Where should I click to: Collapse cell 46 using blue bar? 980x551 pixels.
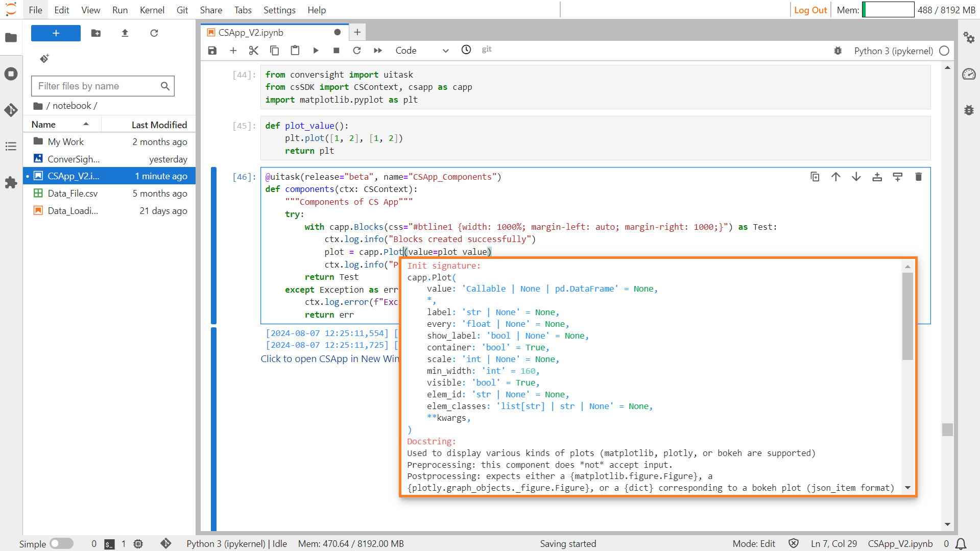point(213,245)
